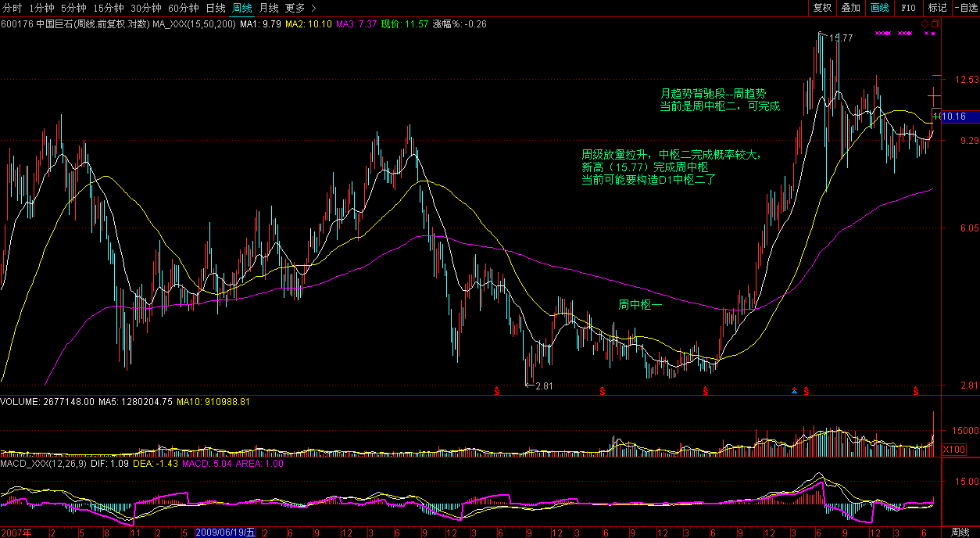Expand the 更多 periods menu
This screenshot has height=538, width=980.
(300, 8)
